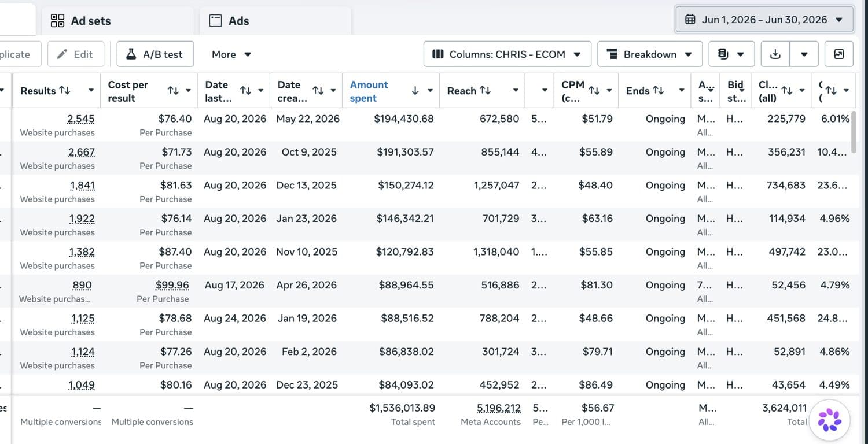Open the 2,667 results link
Image resolution: width=868 pixels, height=444 pixels.
pyautogui.click(x=81, y=152)
